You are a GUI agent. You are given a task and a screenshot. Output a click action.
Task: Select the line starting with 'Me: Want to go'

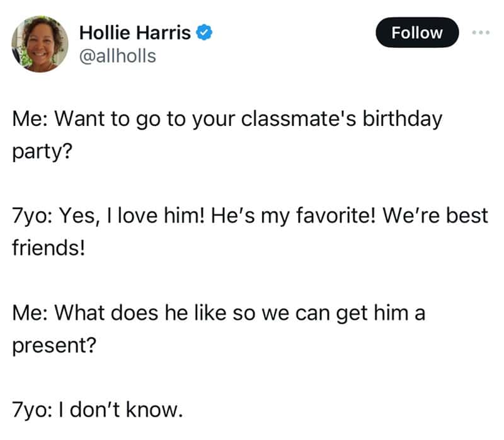coord(227,118)
